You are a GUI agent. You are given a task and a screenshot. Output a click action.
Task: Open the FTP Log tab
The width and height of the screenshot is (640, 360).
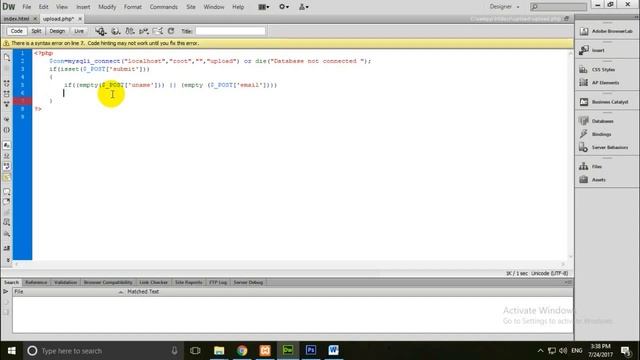pyautogui.click(x=218, y=282)
